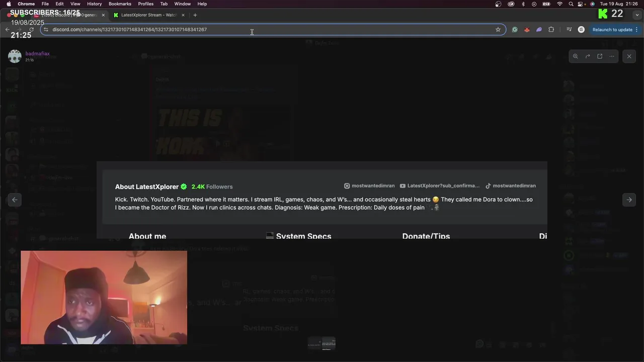
Task: Go back with Chrome's back arrow
Action: [x=7, y=30]
